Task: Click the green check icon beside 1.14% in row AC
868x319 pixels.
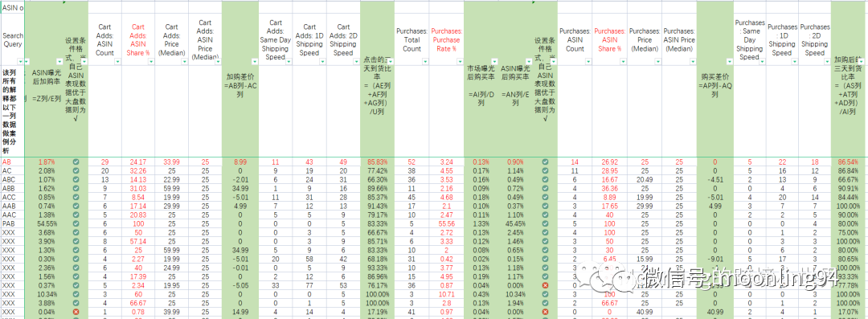Action: (545, 171)
